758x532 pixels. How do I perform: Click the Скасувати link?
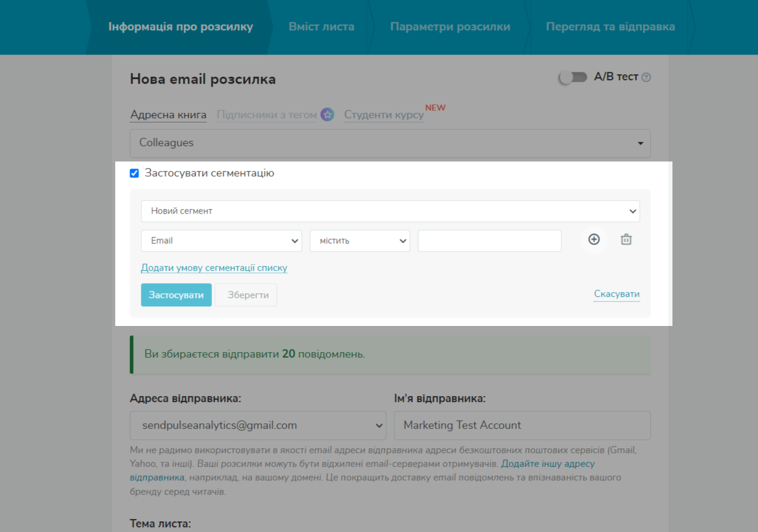click(x=617, y=294)
